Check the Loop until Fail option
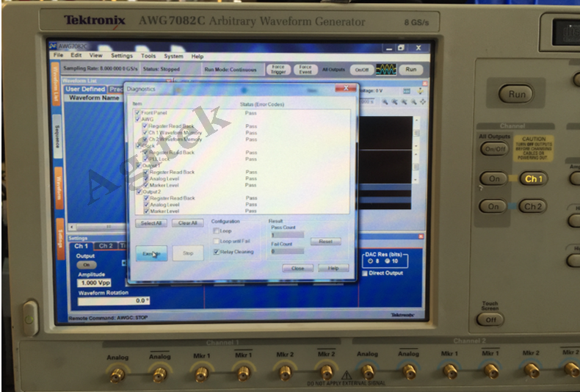 pyautogui.click(x=216, y=241)
